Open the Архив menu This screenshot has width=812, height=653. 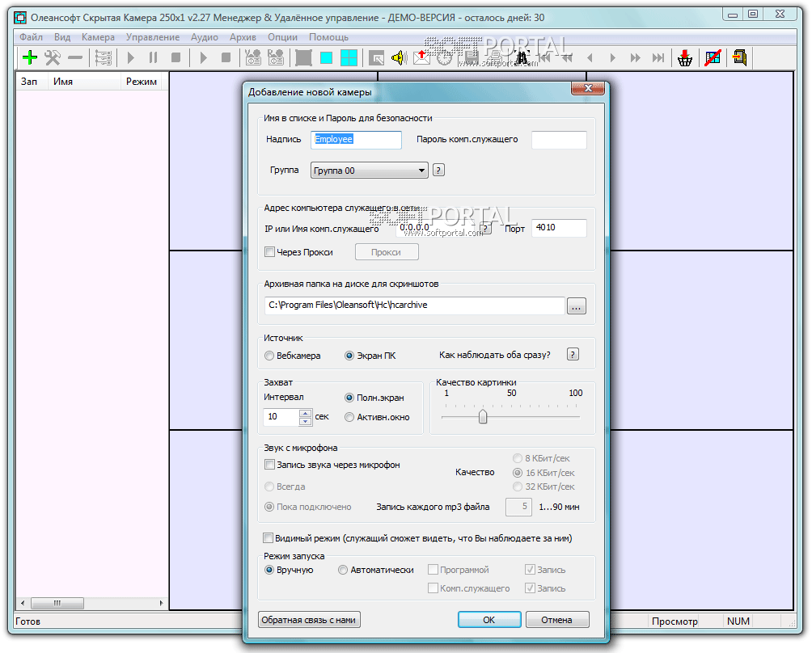click(x=243, y=37)
